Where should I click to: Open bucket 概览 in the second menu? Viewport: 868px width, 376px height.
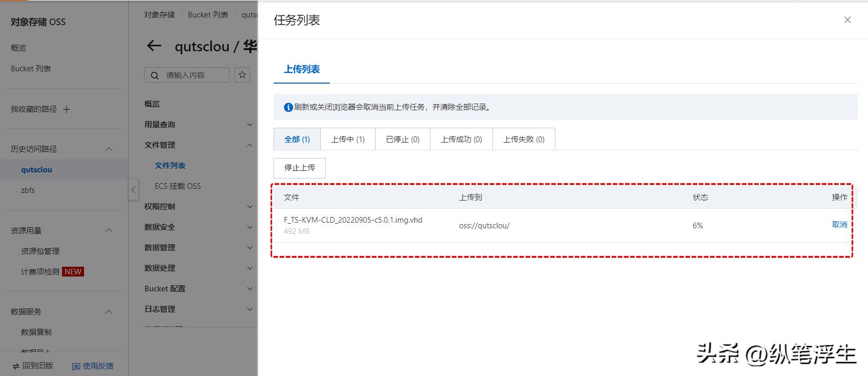pyautogui.click(x=152, y=104)
